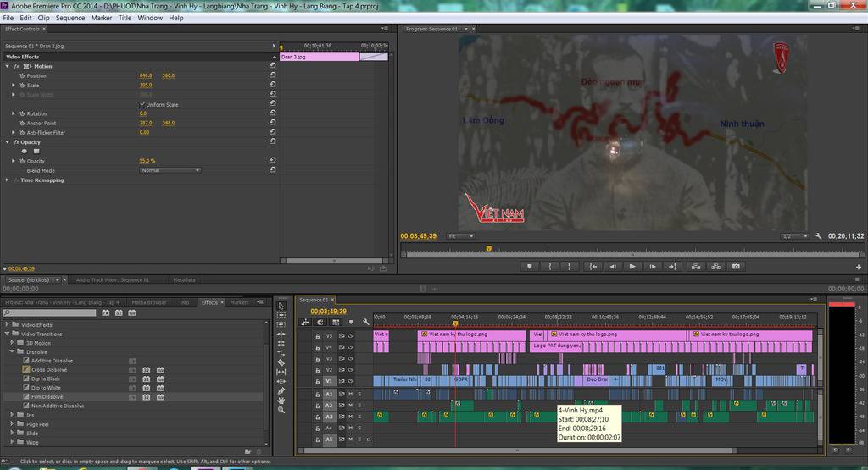This screenshot has width=868, height=470.
Task: Switch to the Markers tab
Action: coord(239,302)
